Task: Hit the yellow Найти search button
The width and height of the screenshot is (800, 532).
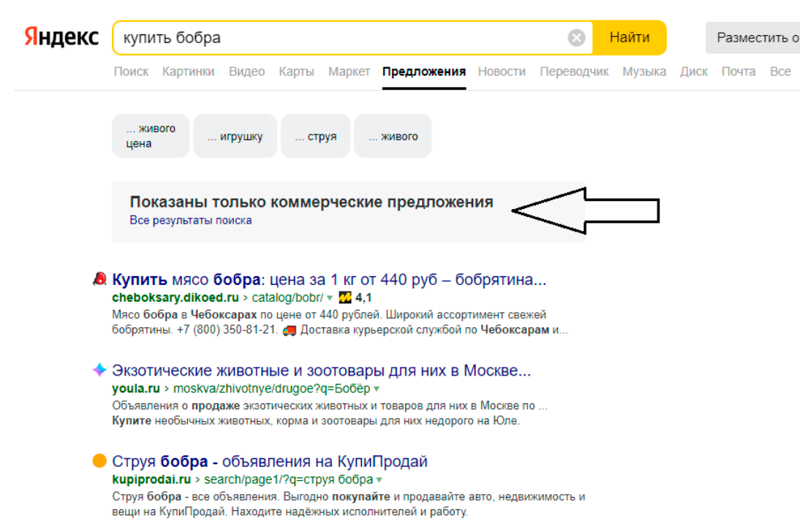Action: (630, 38)
